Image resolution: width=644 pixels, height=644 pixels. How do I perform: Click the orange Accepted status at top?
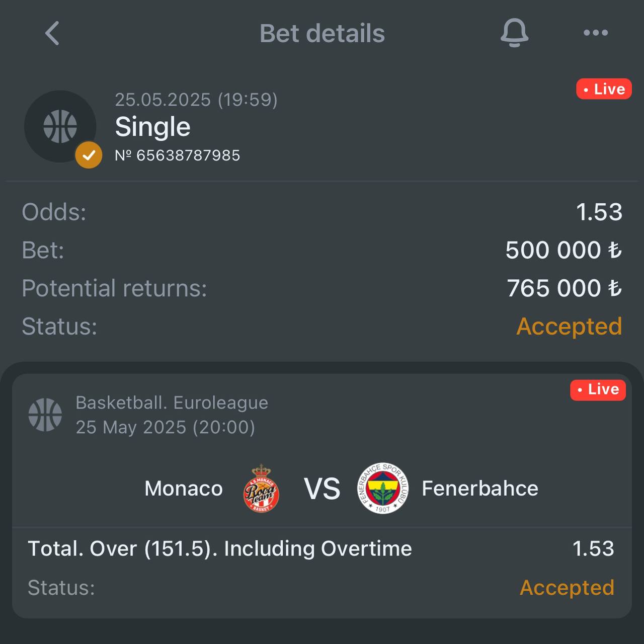pos(569,326)
